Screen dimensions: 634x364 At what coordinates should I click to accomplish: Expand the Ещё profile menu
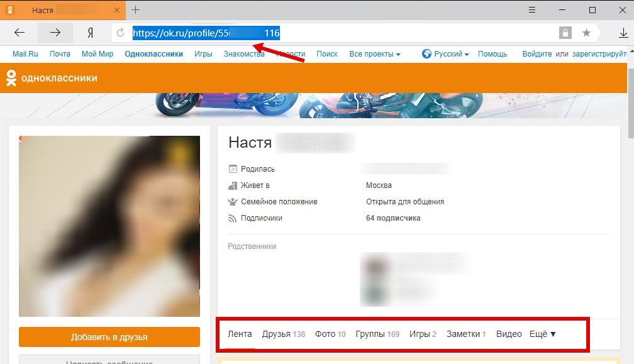click(543, 334)
